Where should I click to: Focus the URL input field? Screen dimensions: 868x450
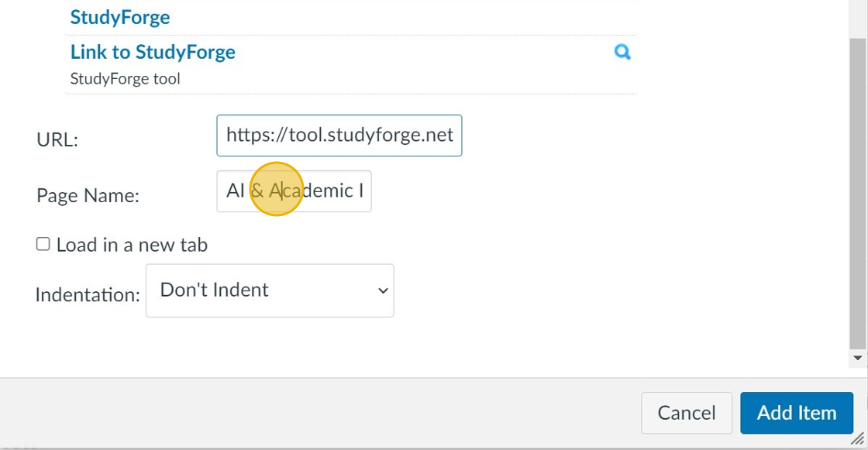click(x=339, y=136)
